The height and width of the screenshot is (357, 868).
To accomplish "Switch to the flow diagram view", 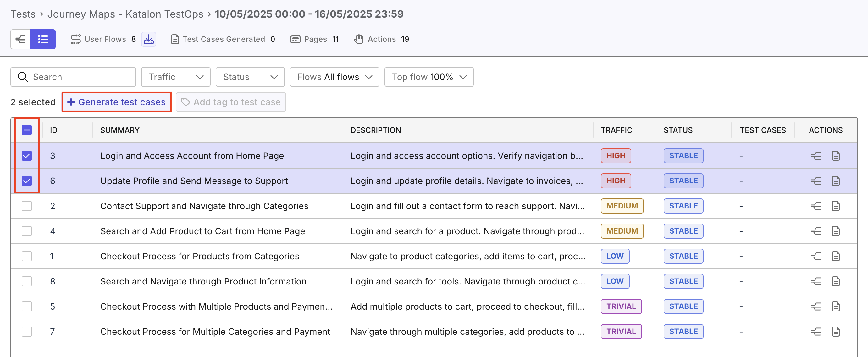I will (20, 39).
